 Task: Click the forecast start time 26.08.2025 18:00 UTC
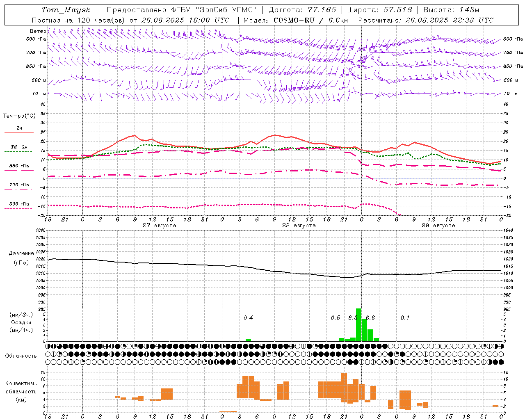click(185, 20)
